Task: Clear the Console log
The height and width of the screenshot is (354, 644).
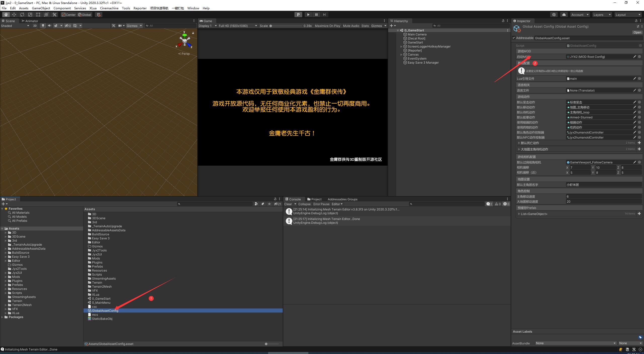Action: [x=288, y=204]
